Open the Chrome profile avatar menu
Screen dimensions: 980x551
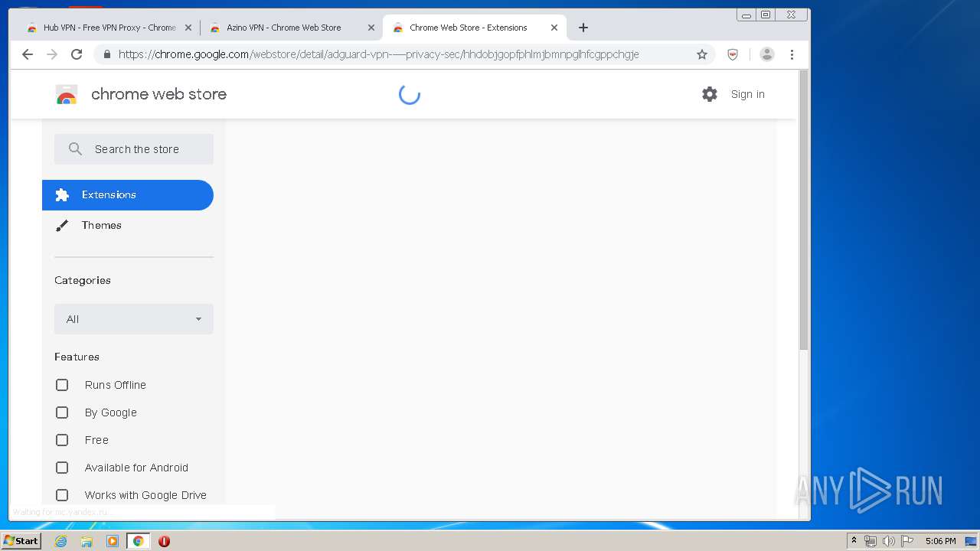tap(766, 54)
